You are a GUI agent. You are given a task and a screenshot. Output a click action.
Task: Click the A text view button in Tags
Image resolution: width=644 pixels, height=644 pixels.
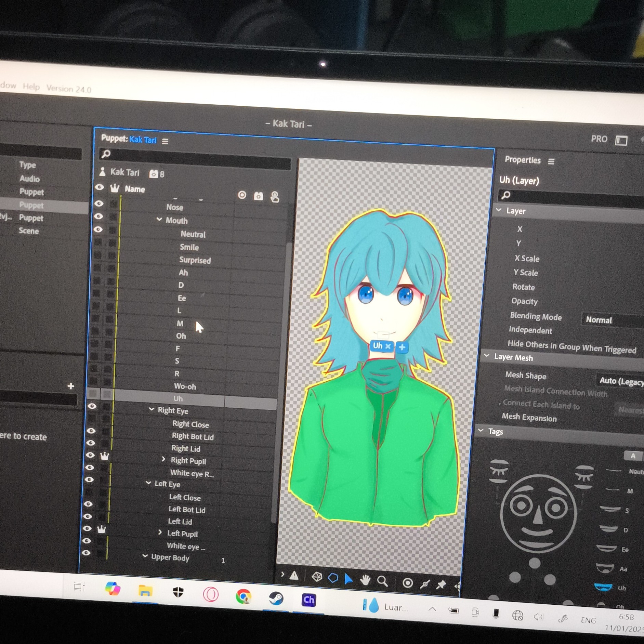pos(633,456)
